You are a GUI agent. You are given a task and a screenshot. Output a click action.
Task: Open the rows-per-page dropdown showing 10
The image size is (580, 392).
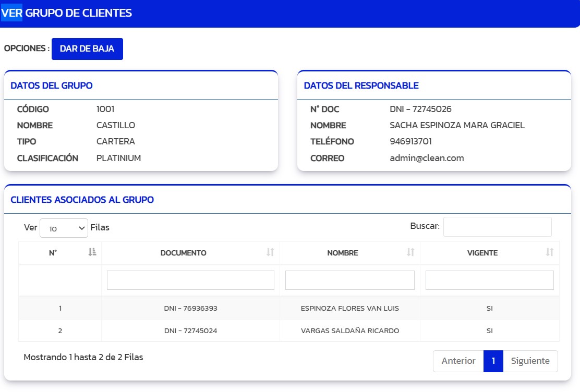click(64, 228)
